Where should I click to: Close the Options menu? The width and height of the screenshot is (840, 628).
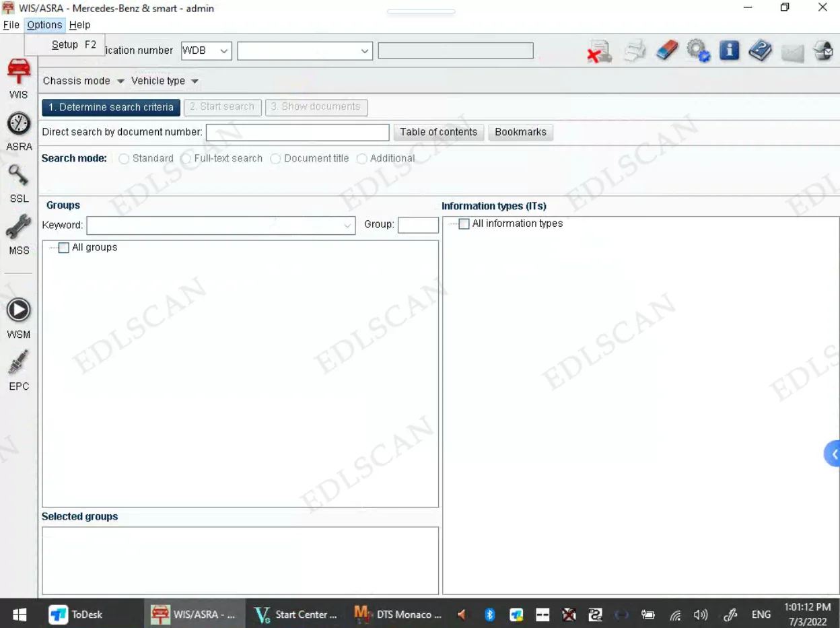tap(44, 25)
